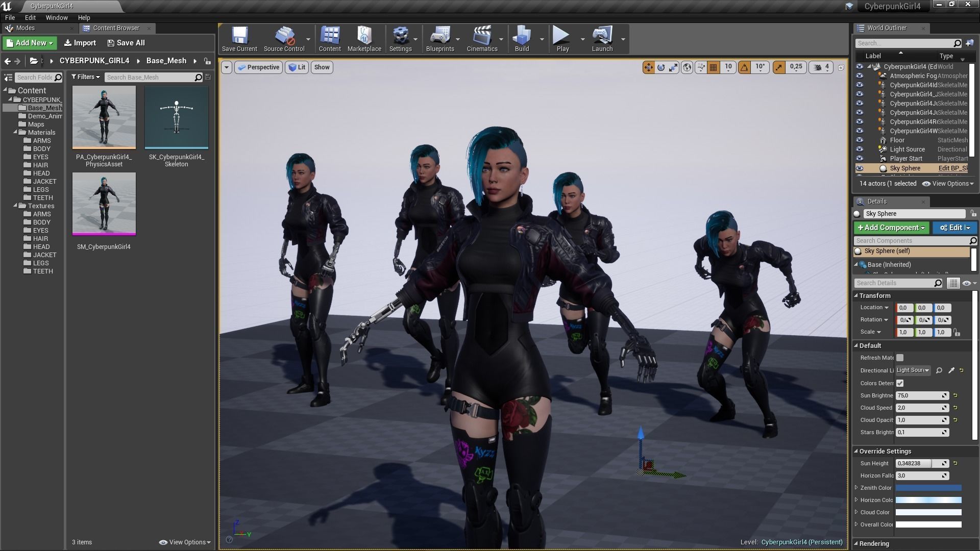
Task: Open the Edit menu
Action: coord(30,17)
